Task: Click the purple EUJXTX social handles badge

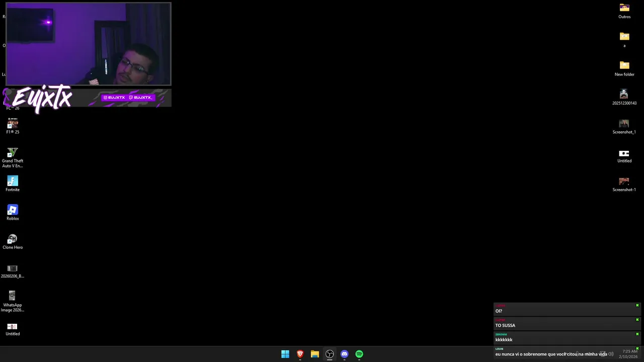Action: pos(128,98)
